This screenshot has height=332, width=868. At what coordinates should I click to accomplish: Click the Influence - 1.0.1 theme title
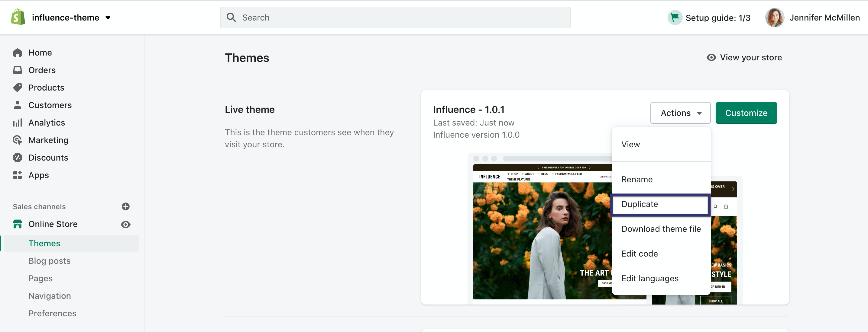[469, 110]
